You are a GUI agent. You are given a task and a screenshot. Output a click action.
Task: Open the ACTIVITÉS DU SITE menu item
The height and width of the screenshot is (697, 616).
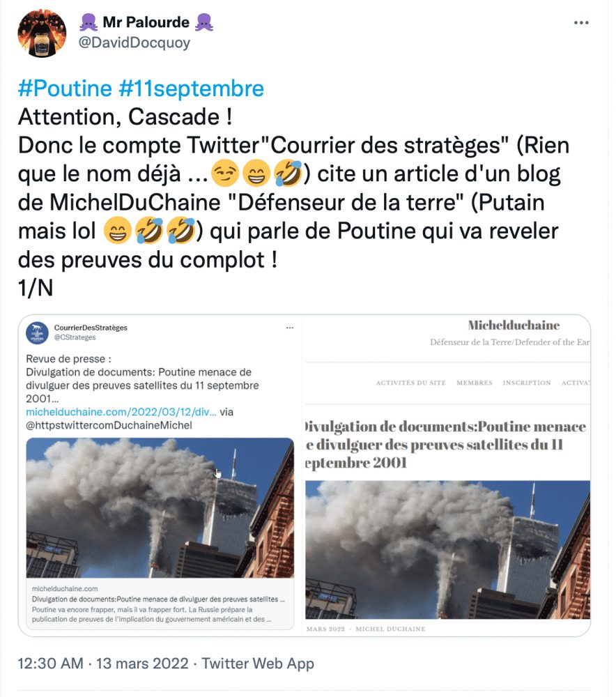(410, 383)
